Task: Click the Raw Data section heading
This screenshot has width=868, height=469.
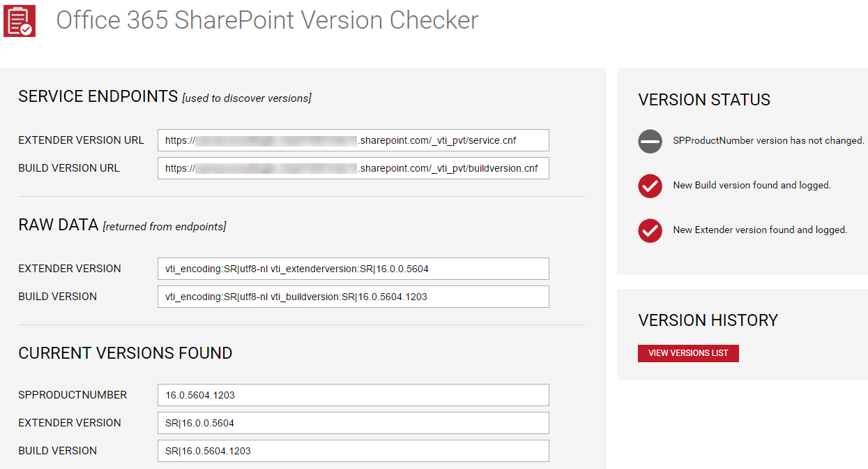Action: click(x=58, y=225)
